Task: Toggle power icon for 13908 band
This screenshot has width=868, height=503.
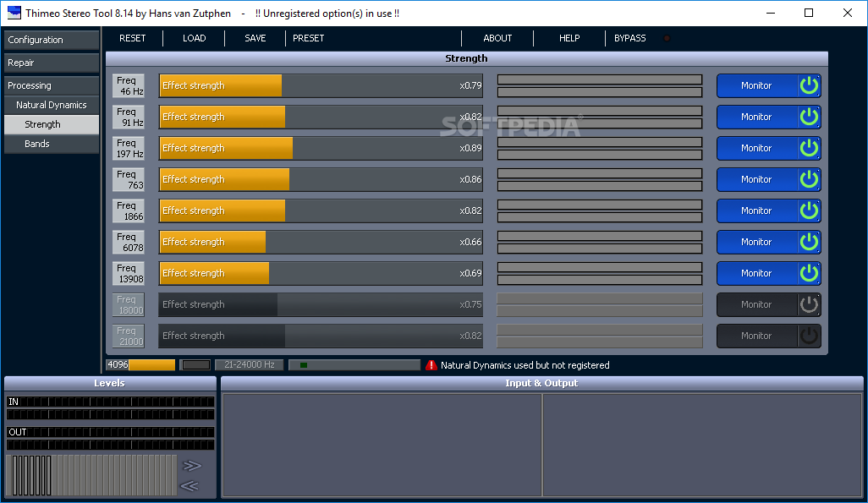Action: click(x=810, y=273)
